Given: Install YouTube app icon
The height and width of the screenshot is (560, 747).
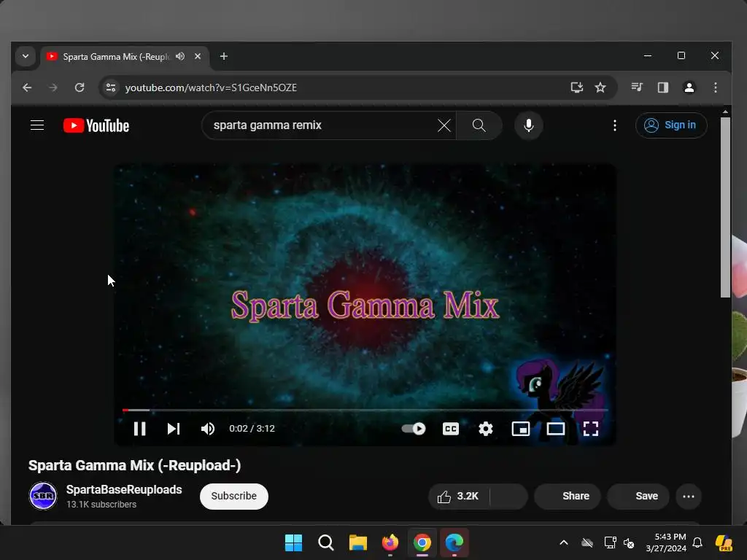Looking at the screenshot, I should click(577, 87).
